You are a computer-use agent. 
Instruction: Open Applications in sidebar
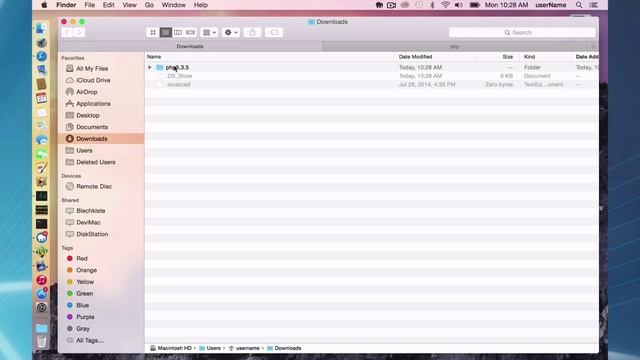(x=93, y=104)
